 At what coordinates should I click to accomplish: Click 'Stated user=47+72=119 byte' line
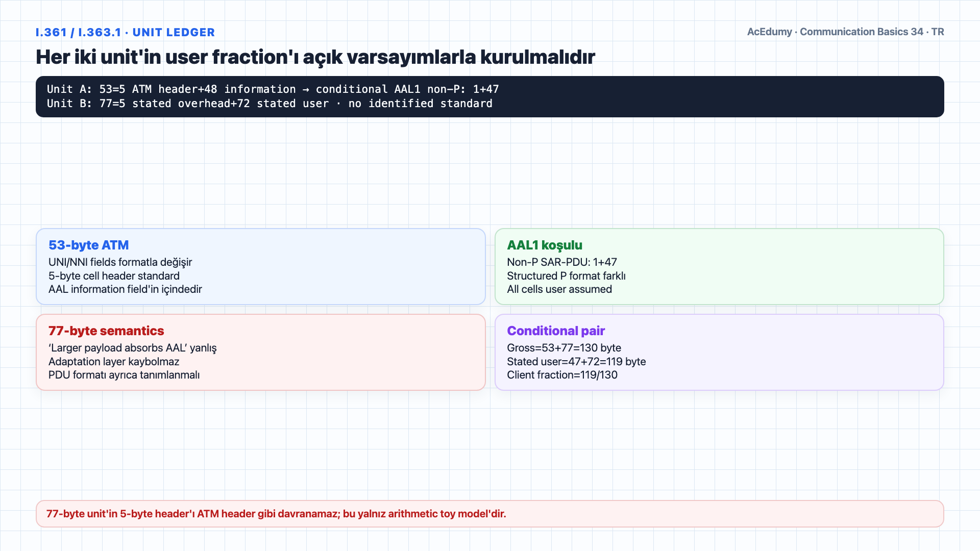[576, 362]
